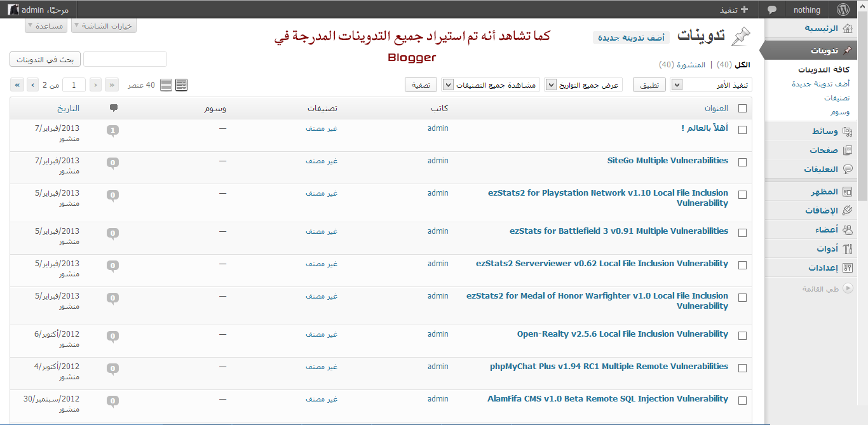The width and height of the screenshot is (868, 425).
Task: Open أضف تدوينة جديدة in sidebar submenu
Action: tap(820, 84)
